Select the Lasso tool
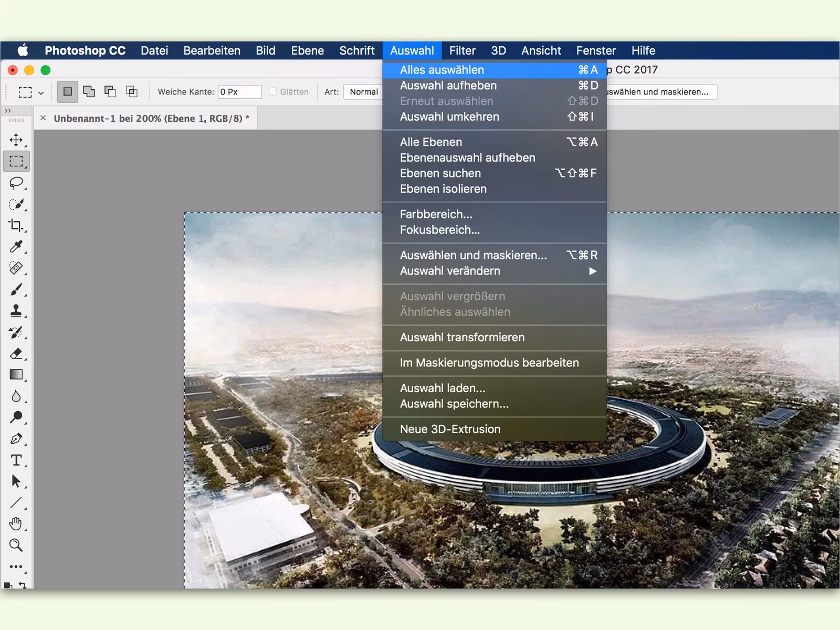The height and width of the screenshot is (630, 840). tap(16, 183)
